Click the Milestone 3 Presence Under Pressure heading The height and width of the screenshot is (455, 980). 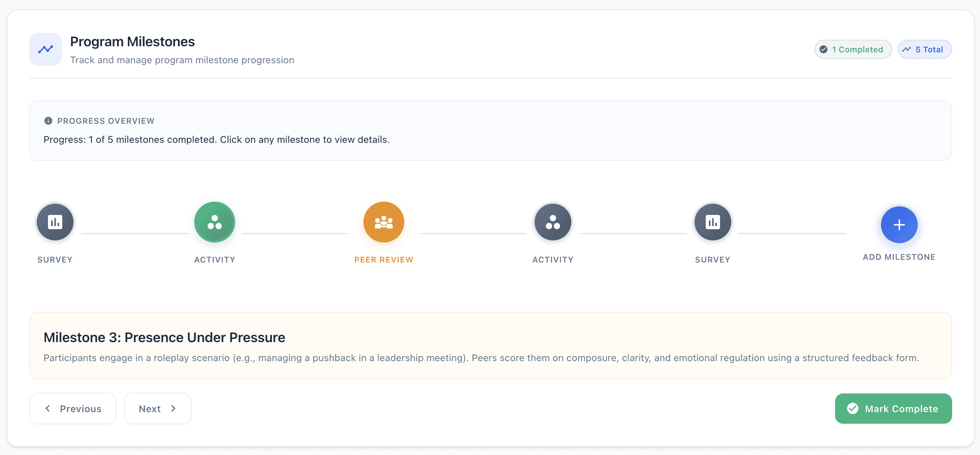pyautogui.click(x=164, y=338)
